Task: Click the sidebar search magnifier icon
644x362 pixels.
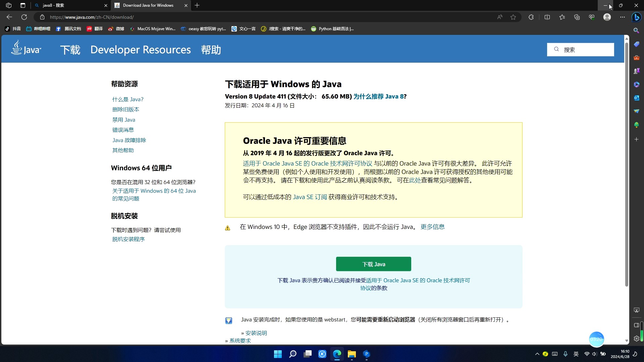Action: click(636, 31)
